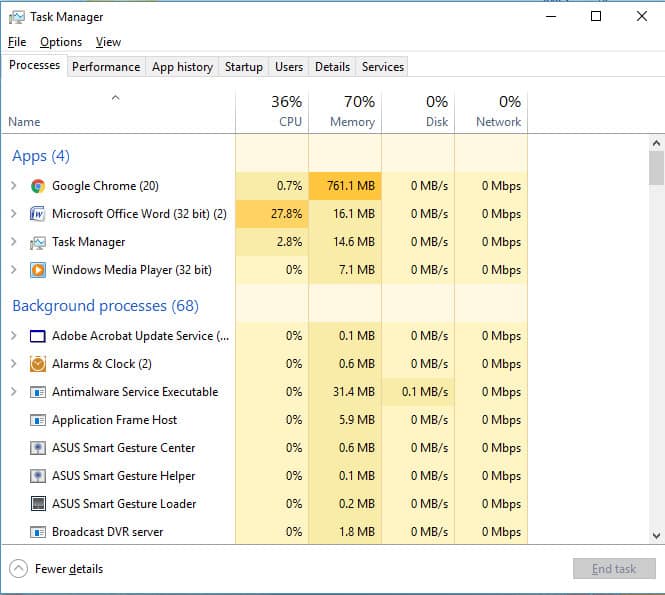Image resolution: width=665 pixels, height=595 pixels.
Task: Click the scrollbar down arrow
Action: (657, 536)
